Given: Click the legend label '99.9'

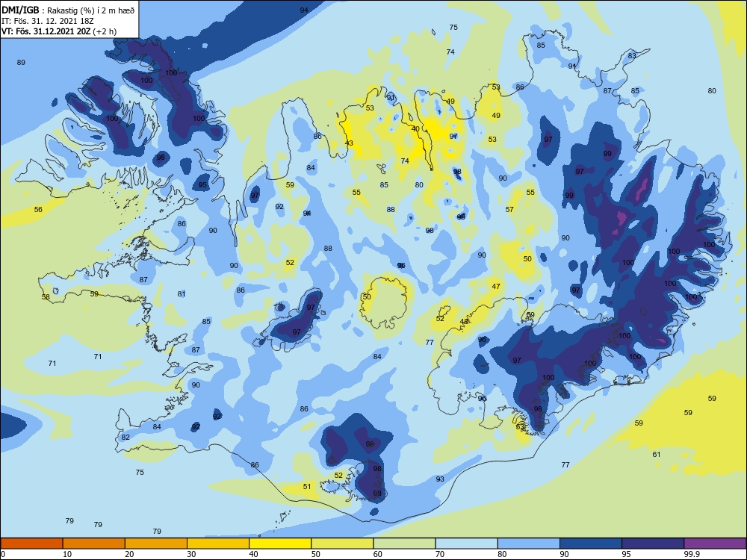Looking at the screenshot, I should [691, 554].
